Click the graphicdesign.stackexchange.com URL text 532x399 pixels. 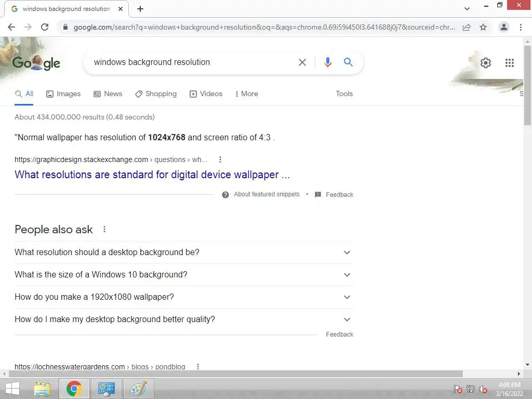82,159
